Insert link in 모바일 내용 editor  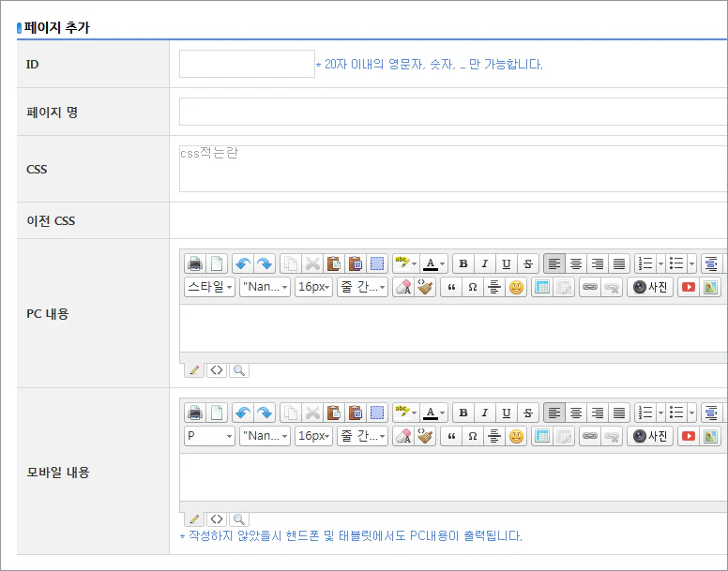590,436
